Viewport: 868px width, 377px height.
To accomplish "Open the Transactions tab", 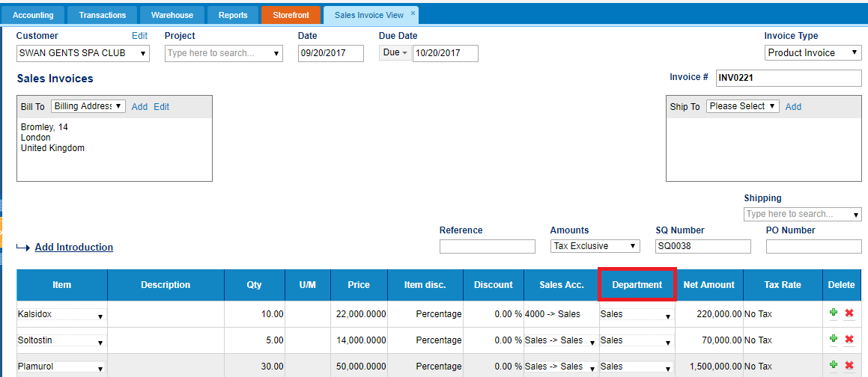I will [103, 15].
